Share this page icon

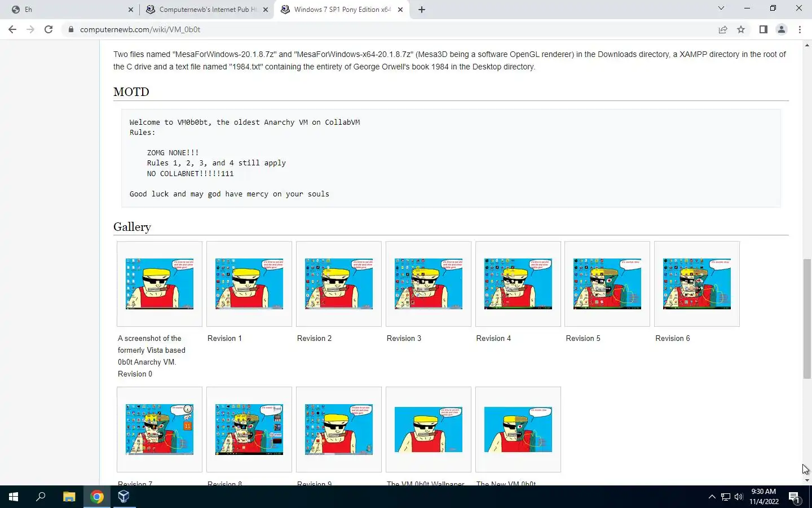723,29
